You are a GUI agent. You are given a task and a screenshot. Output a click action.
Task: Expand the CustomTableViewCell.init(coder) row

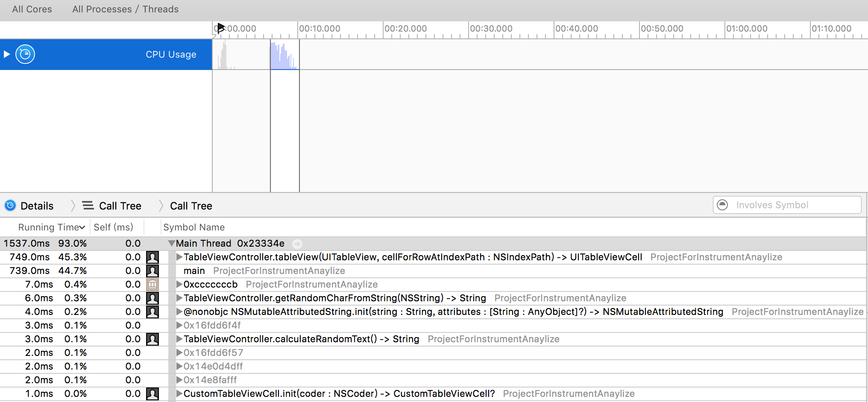tap(179, 393)
